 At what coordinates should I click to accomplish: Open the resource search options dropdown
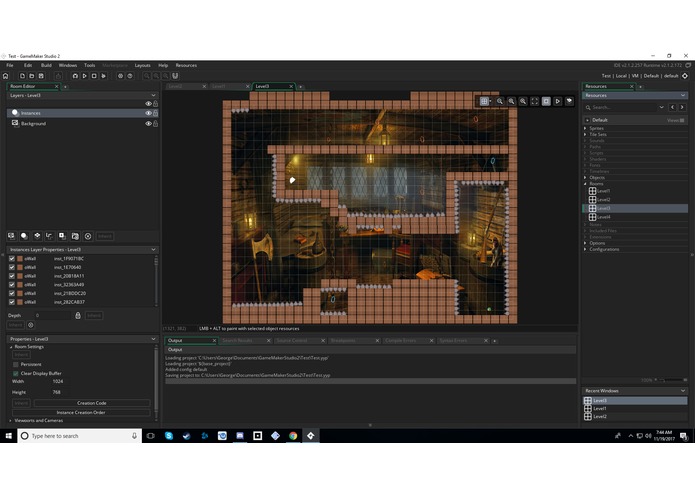point(661,107)
